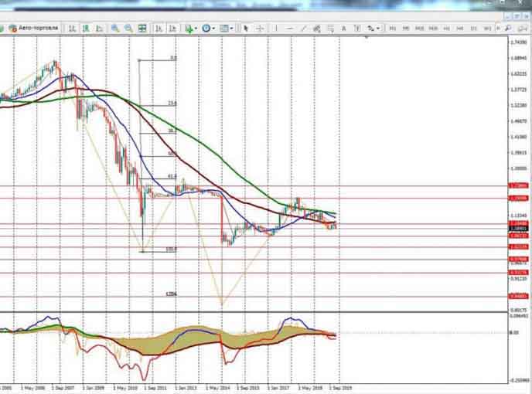Click the Fibonacci 23.6 level label
This screenshot has height=394, width=532.
(172, 104)
